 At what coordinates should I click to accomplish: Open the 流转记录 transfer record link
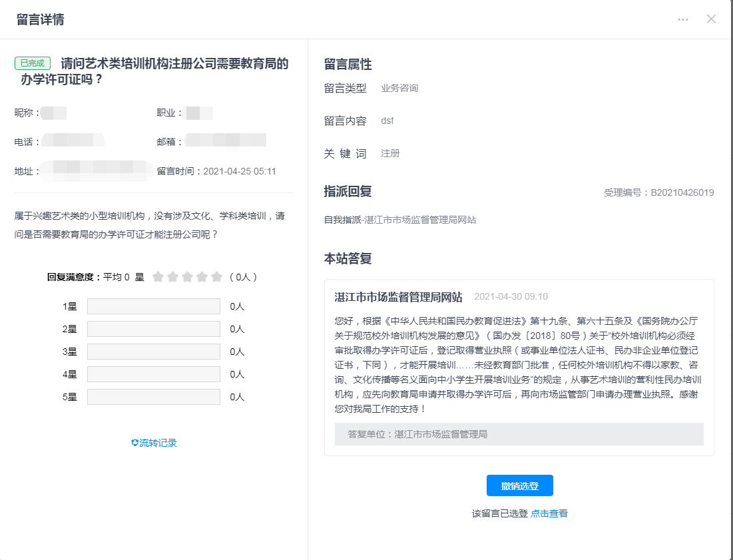[154, 443]
